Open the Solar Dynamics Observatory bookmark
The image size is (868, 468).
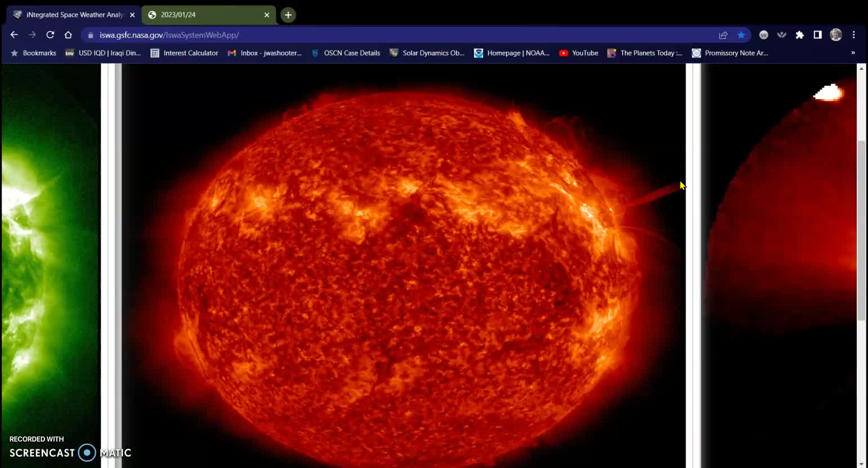[x=427, y=53]
